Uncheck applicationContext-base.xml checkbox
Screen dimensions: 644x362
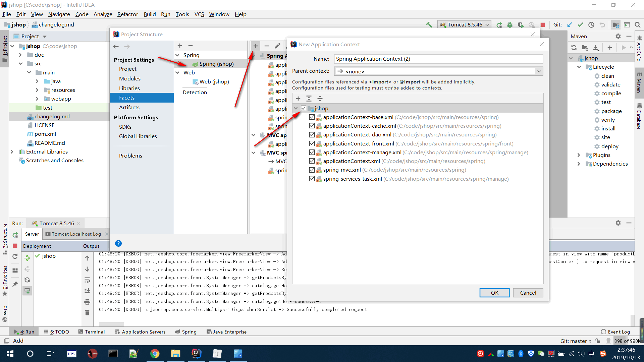point(312,117)
